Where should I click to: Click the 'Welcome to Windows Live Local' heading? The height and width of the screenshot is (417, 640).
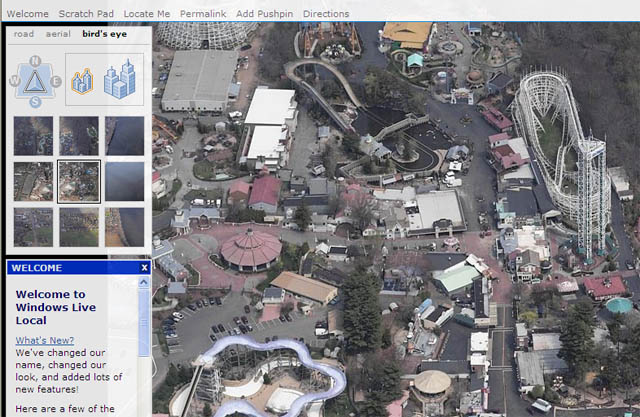tap(56, 307)
